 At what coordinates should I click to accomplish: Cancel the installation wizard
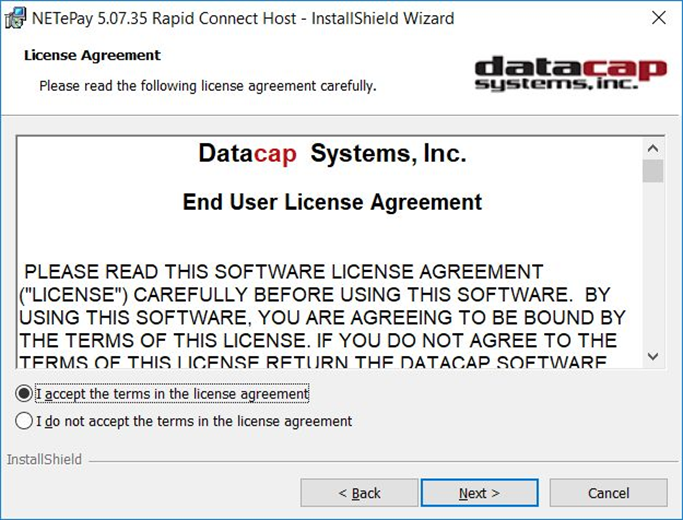[x=609, y=493]
